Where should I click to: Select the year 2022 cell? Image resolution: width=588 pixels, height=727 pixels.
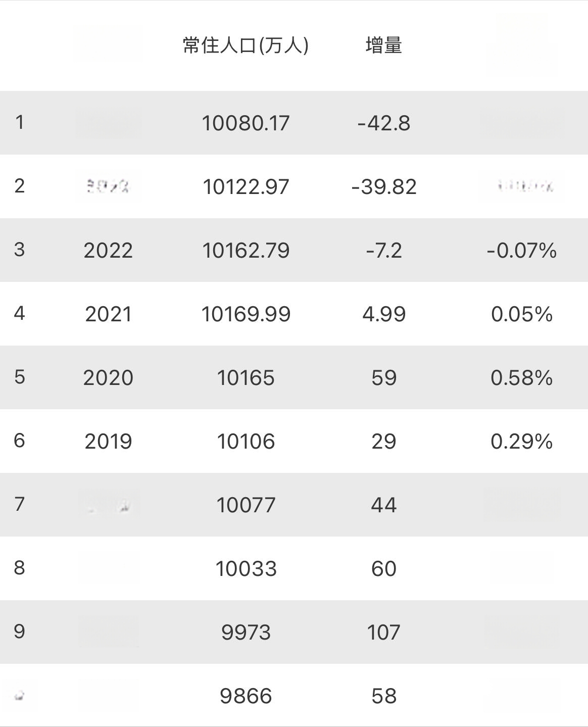pos(108,250)
